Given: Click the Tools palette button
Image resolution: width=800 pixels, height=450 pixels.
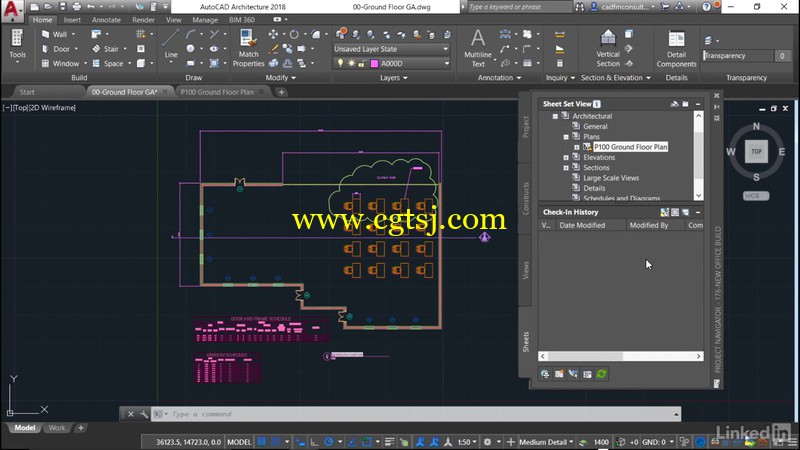Looking at the screenshot, I should pyautogui.click(x=17, y=44).
